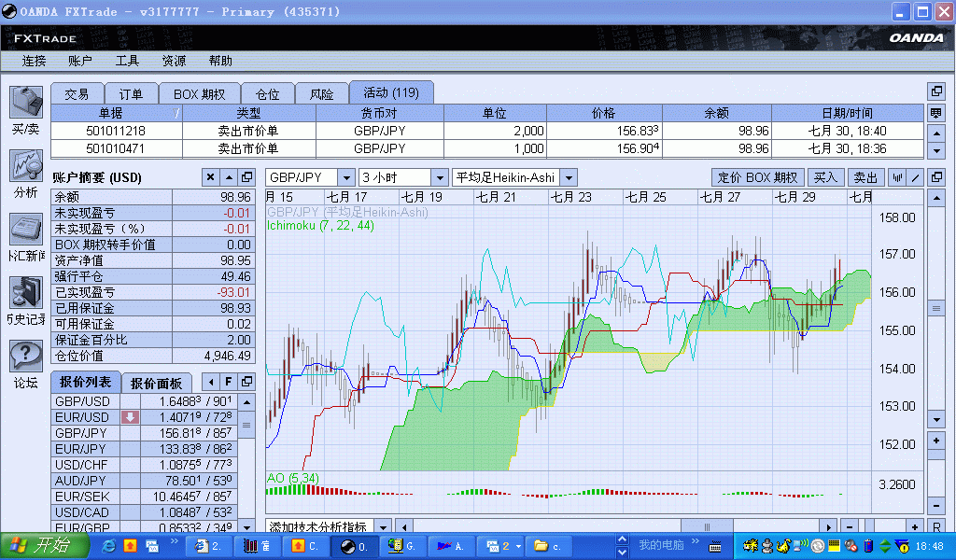The image size is (956, 560).
Task: Click the 卖出 sell button above chart
Action: (865, 177)
